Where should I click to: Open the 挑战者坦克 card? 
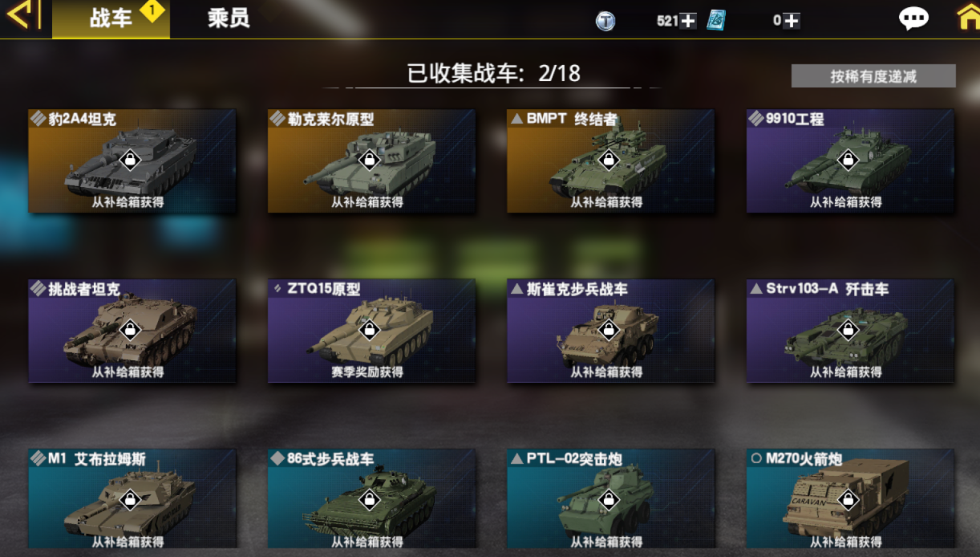tap(132, 331)
